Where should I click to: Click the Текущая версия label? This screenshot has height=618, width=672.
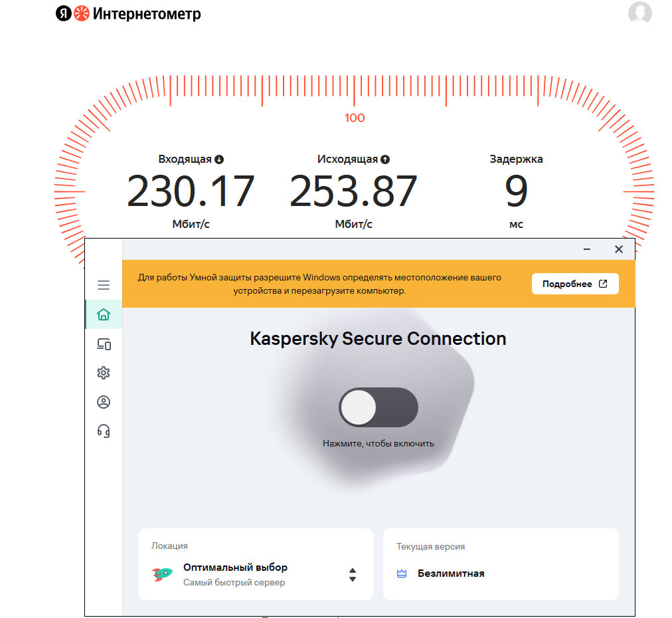430,546
